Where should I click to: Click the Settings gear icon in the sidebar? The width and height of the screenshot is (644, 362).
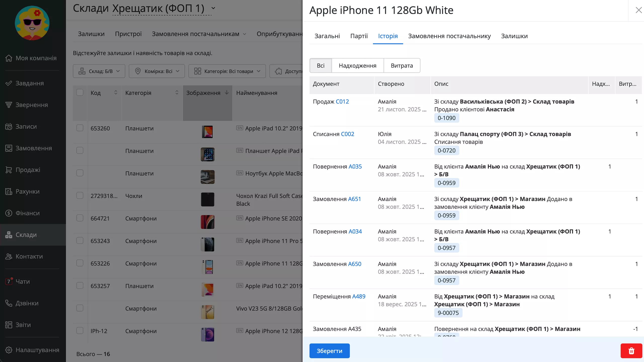point(9,350)
